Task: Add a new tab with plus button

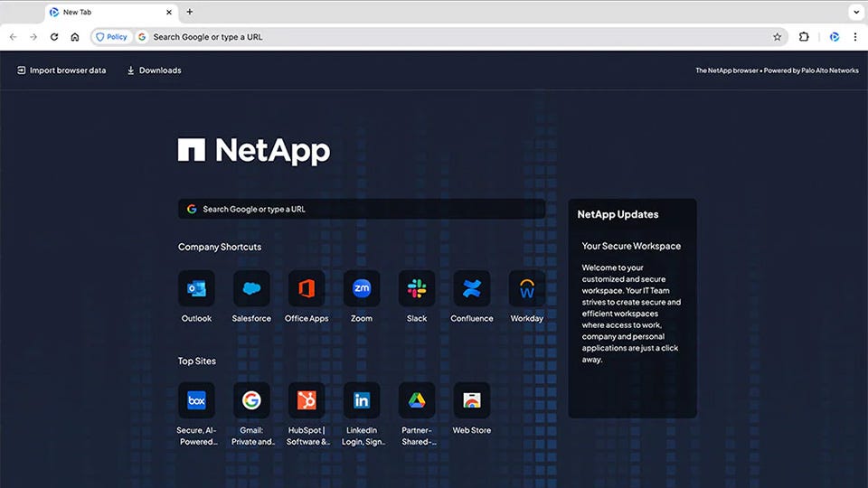Action: point(189,12)
